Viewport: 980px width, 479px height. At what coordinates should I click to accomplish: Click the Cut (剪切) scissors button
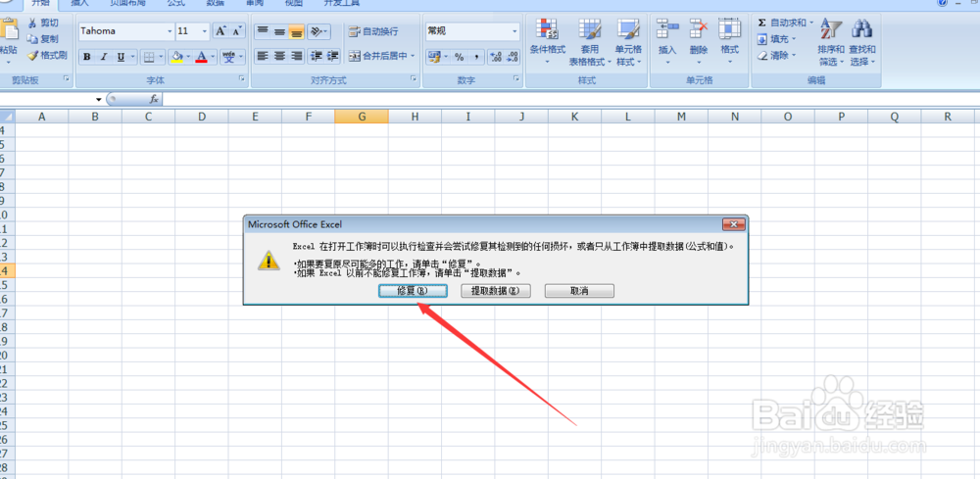pos(44,24)
